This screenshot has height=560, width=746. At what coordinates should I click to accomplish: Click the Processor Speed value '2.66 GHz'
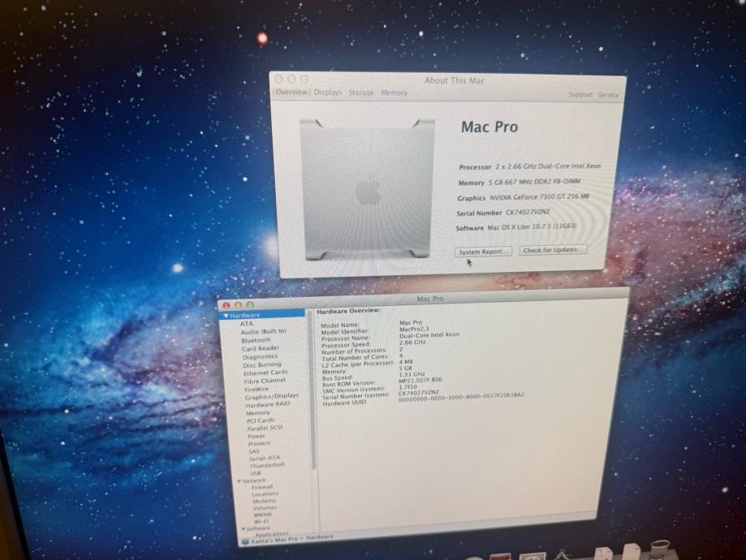click(x=412, y=342)
